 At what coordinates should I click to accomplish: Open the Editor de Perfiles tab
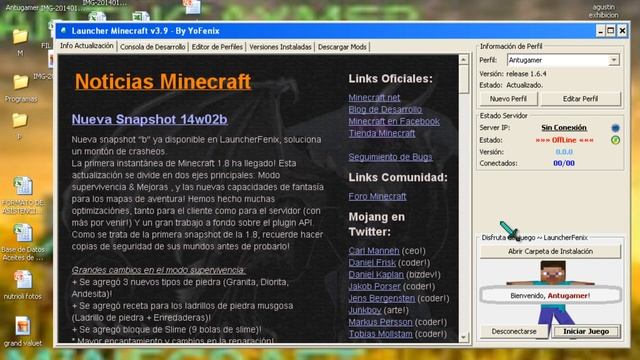point(217,47)
